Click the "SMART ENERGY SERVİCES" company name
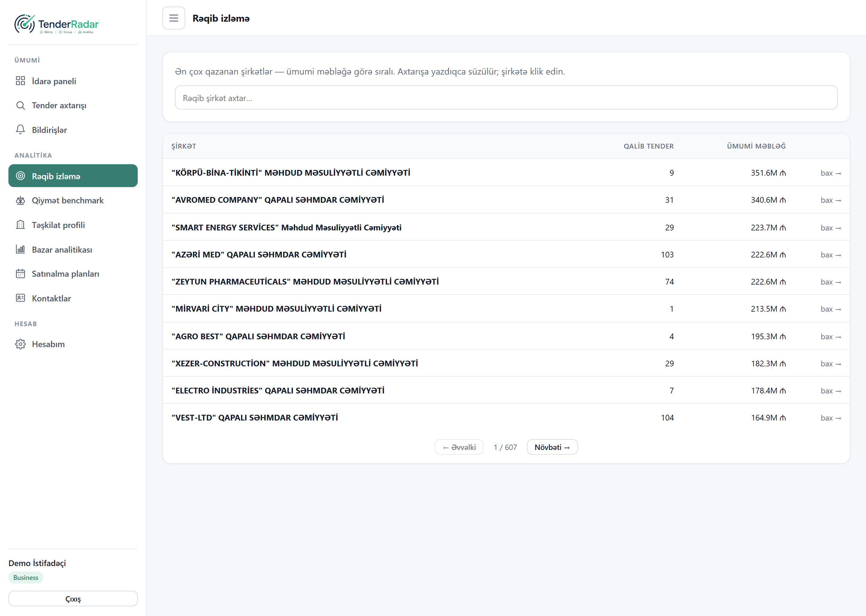 (286, 228)
